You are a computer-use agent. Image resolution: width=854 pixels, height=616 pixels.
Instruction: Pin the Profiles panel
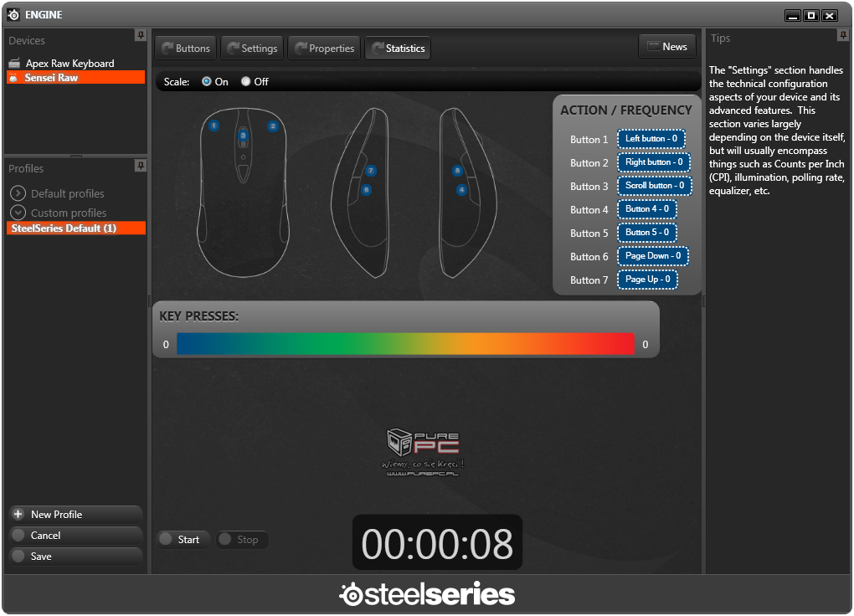[141, 165]
